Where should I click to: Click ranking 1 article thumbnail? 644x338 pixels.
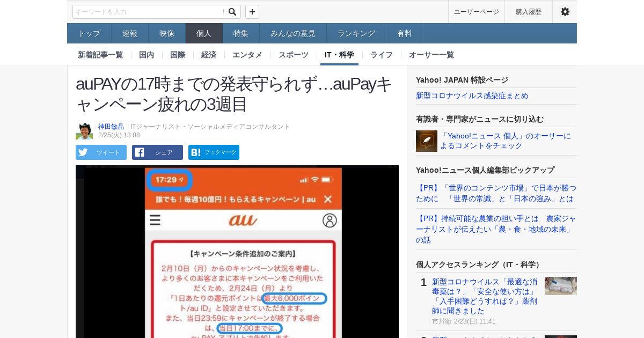click(561, 286)
